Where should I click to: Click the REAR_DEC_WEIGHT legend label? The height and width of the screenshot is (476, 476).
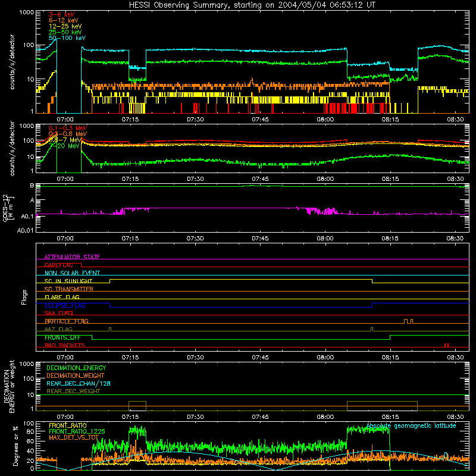[x=73, y=392]
